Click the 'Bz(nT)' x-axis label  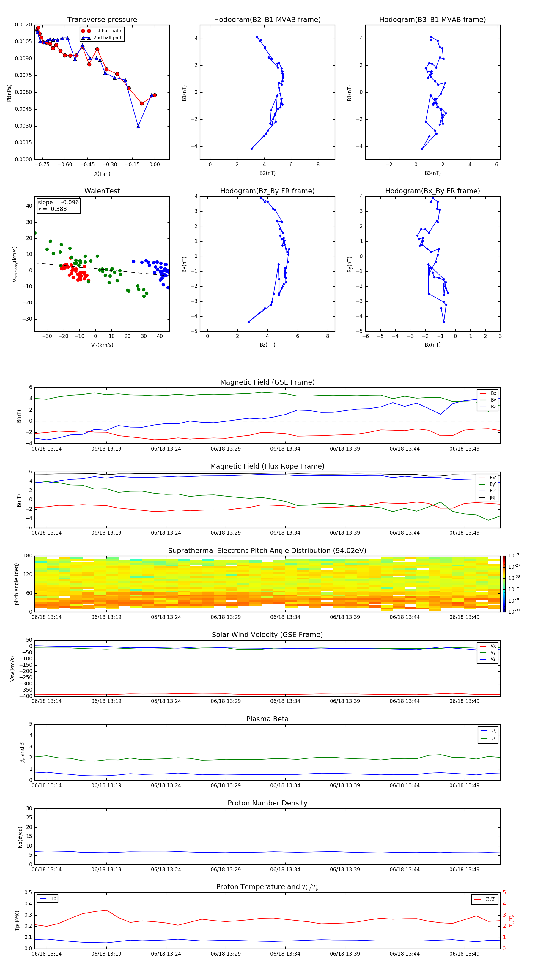point(267,345)
